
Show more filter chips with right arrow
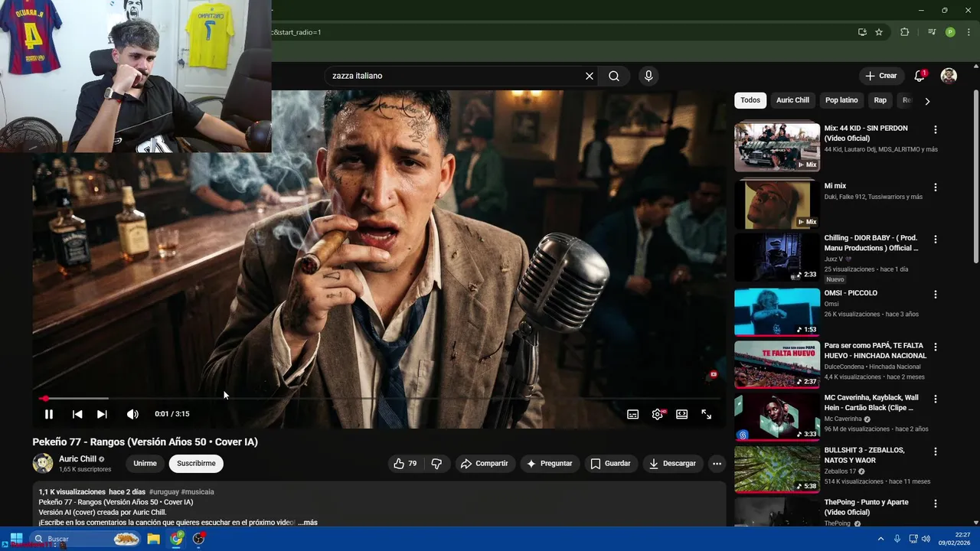pyautogui.click(x=927, y=101)
